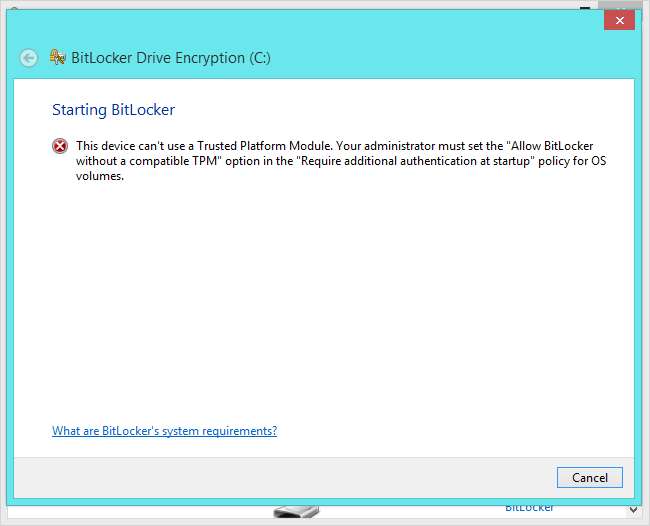Cancel the BitLocker setup wizard
The height and width of the screenshot is (526, 650).
[589, 478]
